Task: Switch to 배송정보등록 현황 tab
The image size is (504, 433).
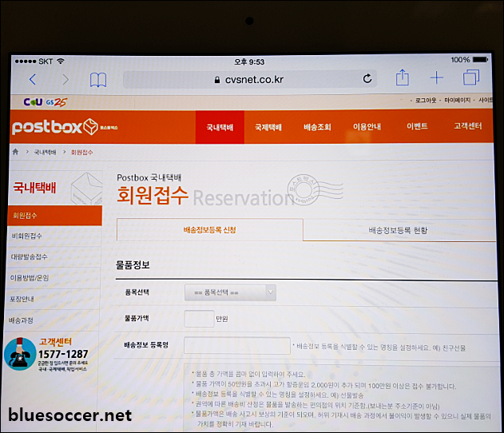Action: coord(398,230)
